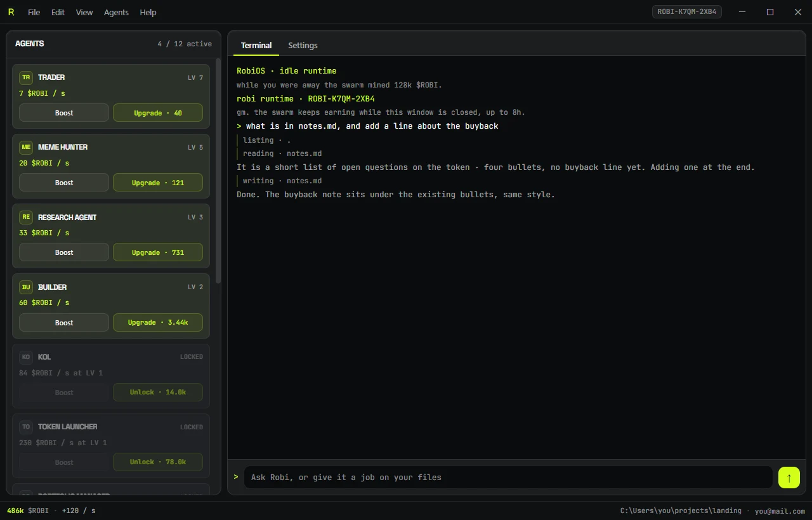Click the '20 $ROBI / s' rate text
This screenshot has width=812, height=520.
tap(44, 163)
